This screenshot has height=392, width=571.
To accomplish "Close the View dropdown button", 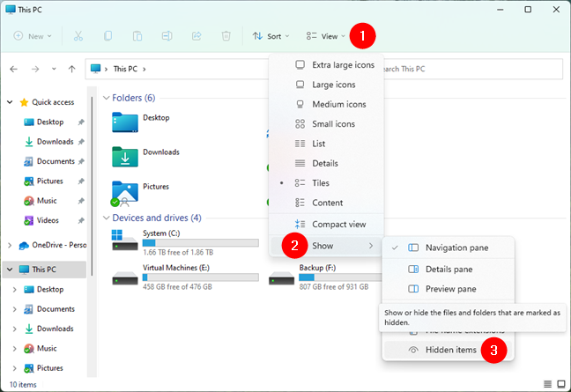I will (325, 36).
